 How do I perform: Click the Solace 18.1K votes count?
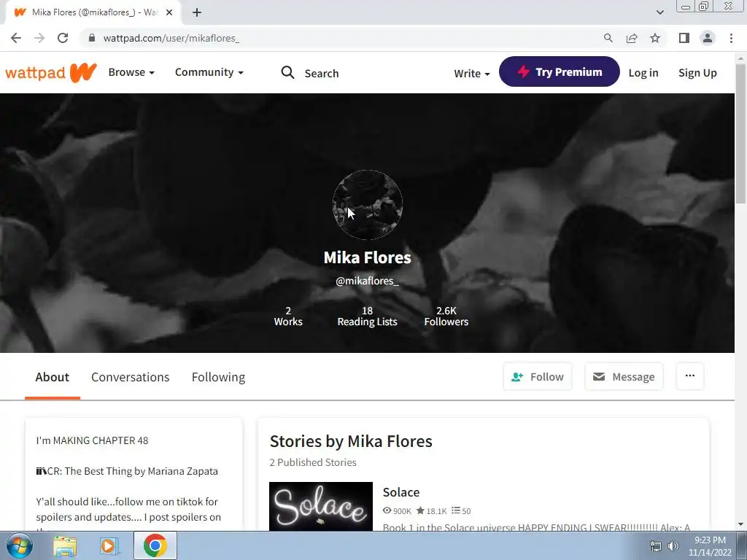click(x=432, y=511)
